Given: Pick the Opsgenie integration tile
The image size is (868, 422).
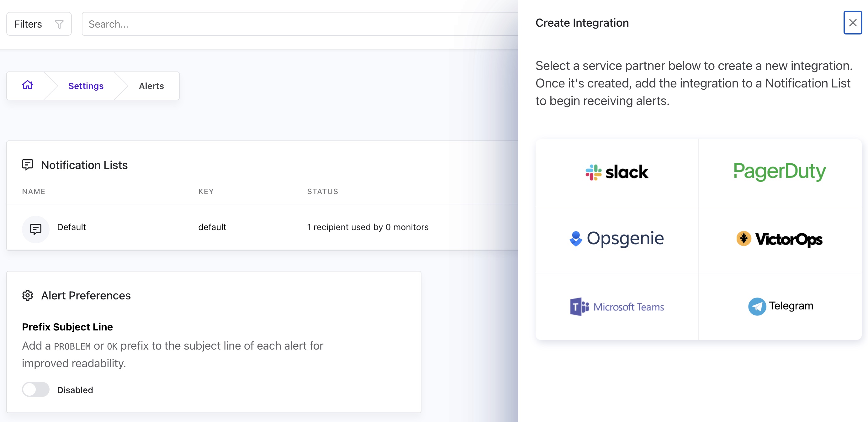Looking at the screenshot, I should point(617,239).
